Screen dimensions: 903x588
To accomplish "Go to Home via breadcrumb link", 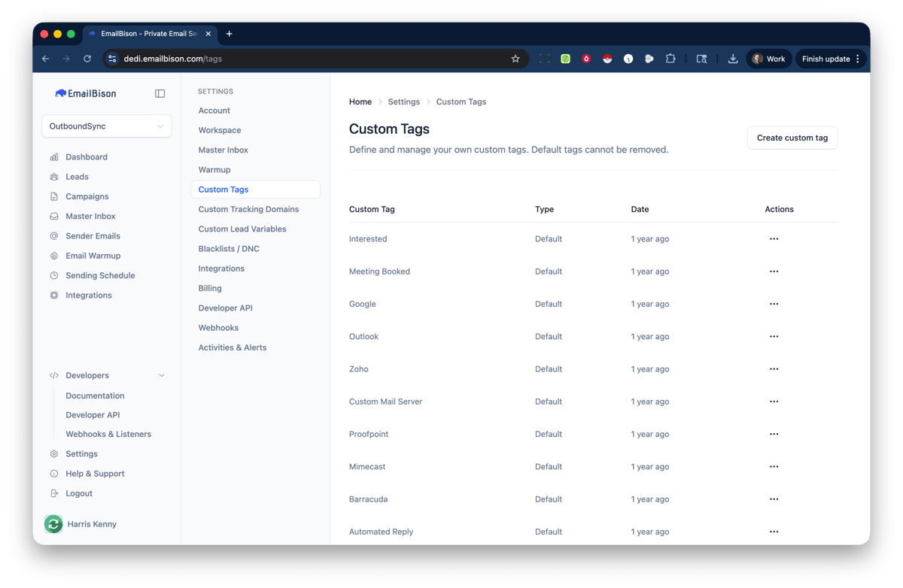I will pos(360,102).
